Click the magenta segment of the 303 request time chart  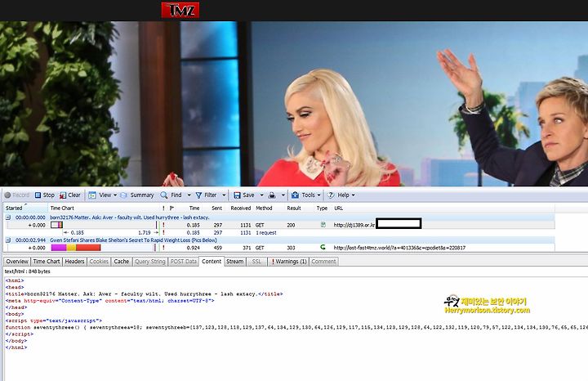(x=59, y=248)
